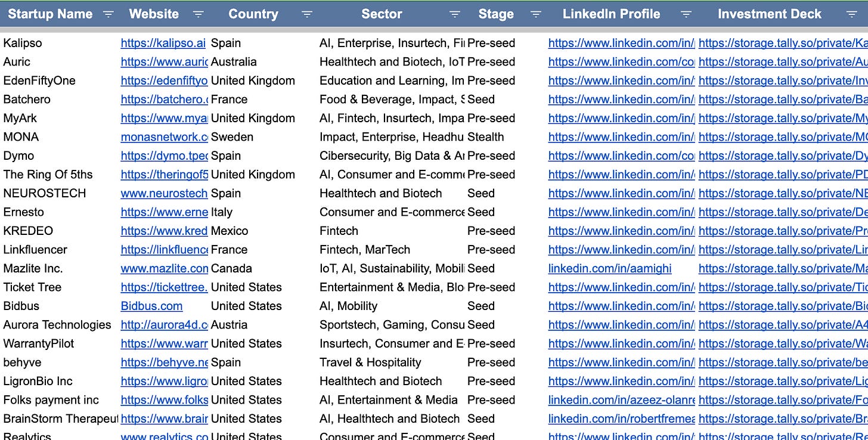Select the Startup Name column header

(x=50, y=14)
